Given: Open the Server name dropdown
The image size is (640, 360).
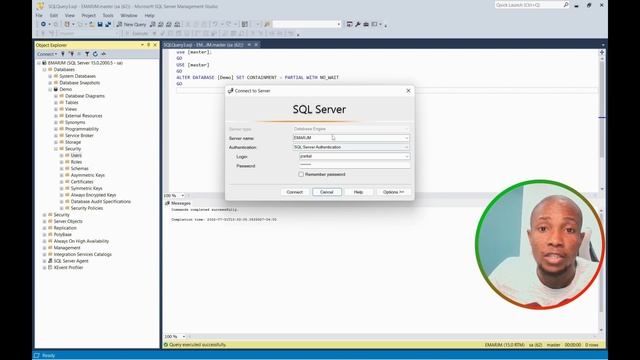Looking at the screenshot, I should click(407, 138).
